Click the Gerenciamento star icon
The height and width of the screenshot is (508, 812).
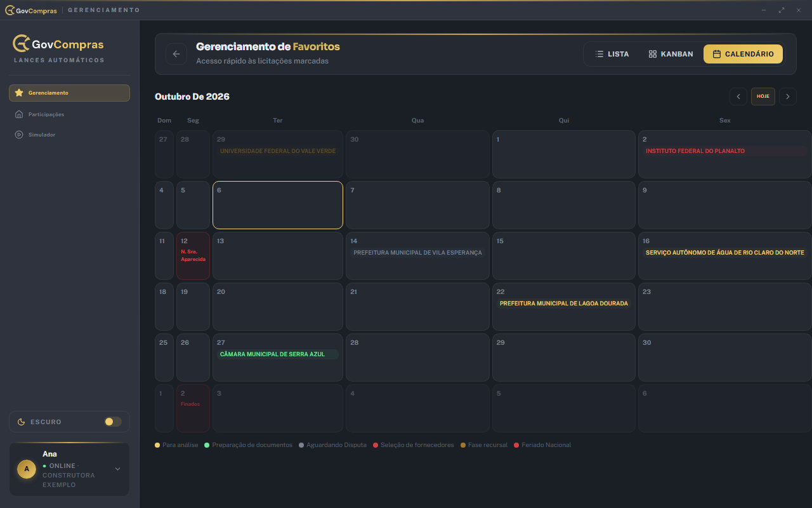coord(19,93)
